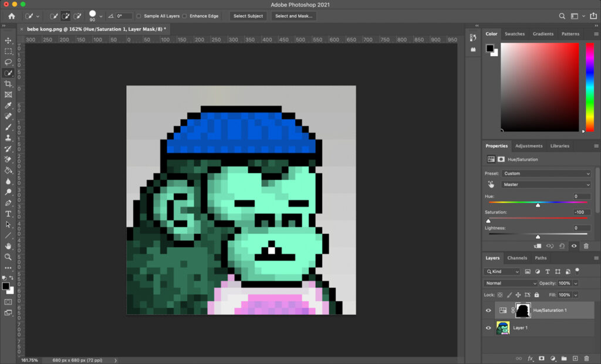Screen dimensions: 601x364
Task: Click the Select and Mask button
Action: 293,16
